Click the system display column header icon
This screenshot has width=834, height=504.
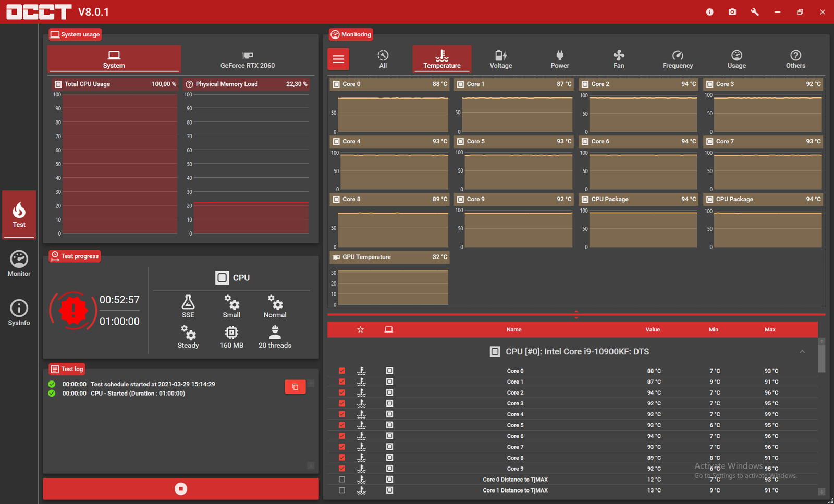pos(389,329)
